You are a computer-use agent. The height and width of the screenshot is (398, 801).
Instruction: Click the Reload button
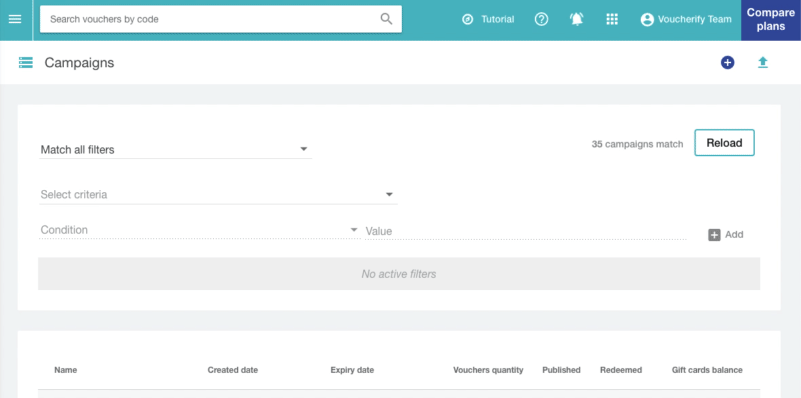pyautogui.click(x=724, y=143)
